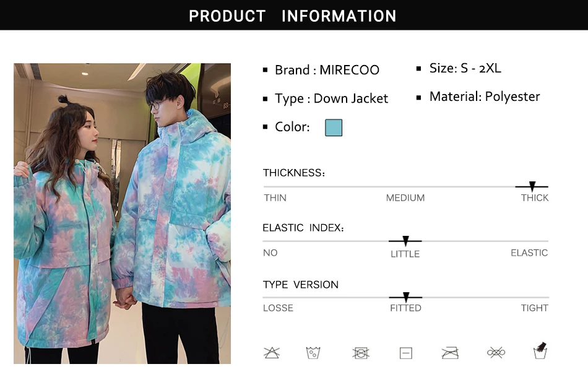Viewport: 588px width, 390px height.
Task: Click the Material: Polyester text
Action: coord(485,97)
